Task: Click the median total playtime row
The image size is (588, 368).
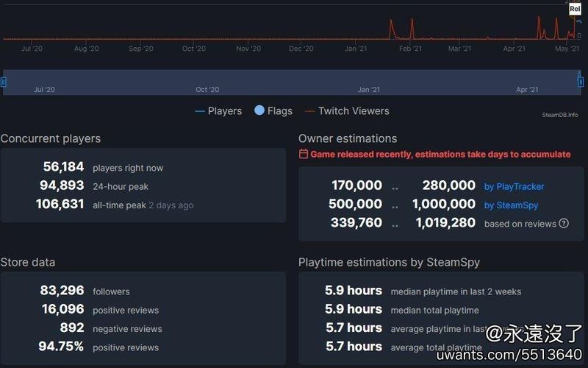Action: click(401, 310)
